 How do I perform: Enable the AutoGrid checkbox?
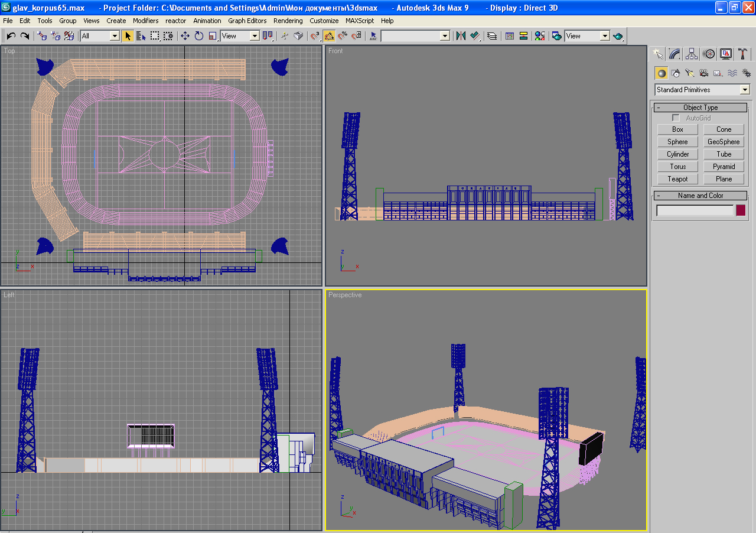click(676, 118)
